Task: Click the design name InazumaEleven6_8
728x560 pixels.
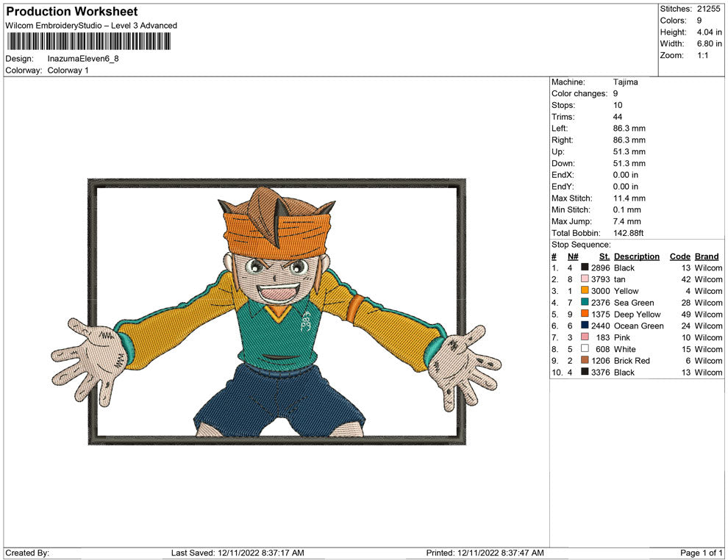Action: click(x=83, y=59)
